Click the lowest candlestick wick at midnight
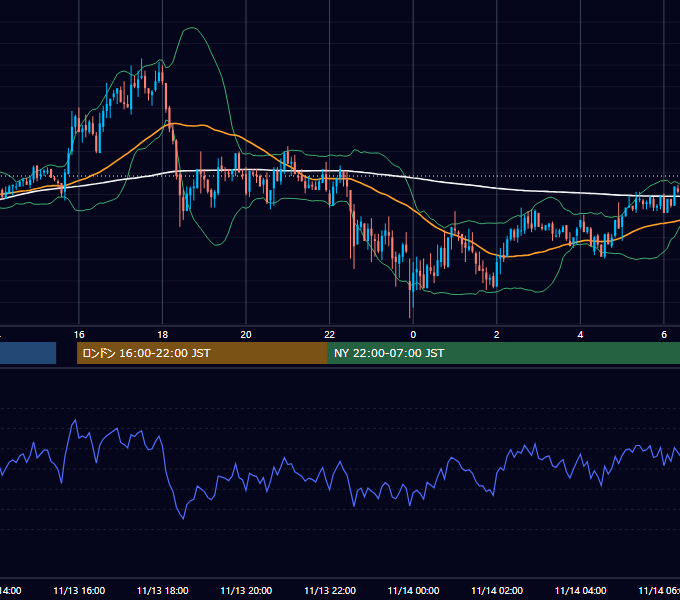680x600 pixels. [410, 303]
